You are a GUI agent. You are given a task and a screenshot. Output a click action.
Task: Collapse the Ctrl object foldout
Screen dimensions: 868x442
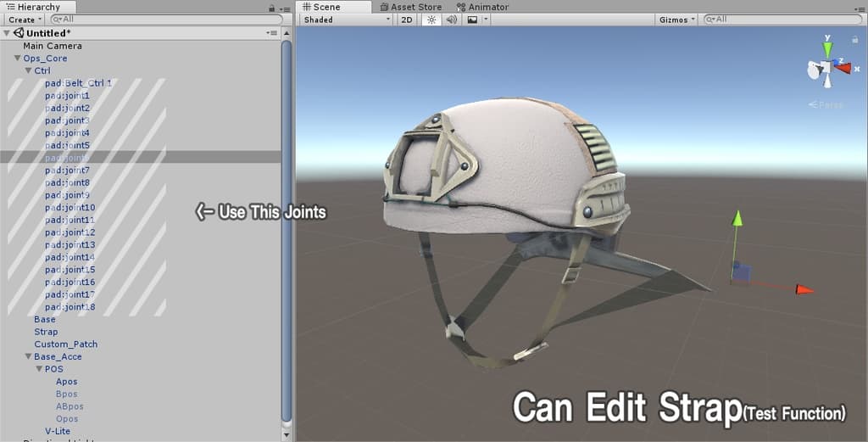(x=28, y=70)
